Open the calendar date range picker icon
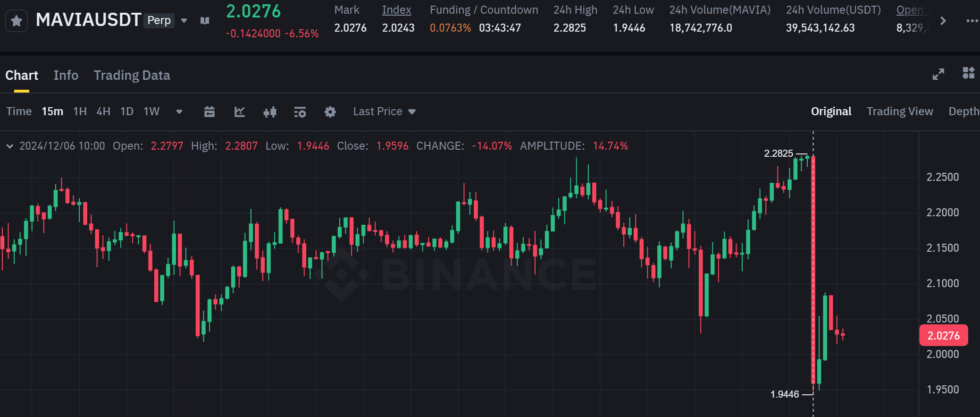The image size is (980, 417). click(209, 112)
